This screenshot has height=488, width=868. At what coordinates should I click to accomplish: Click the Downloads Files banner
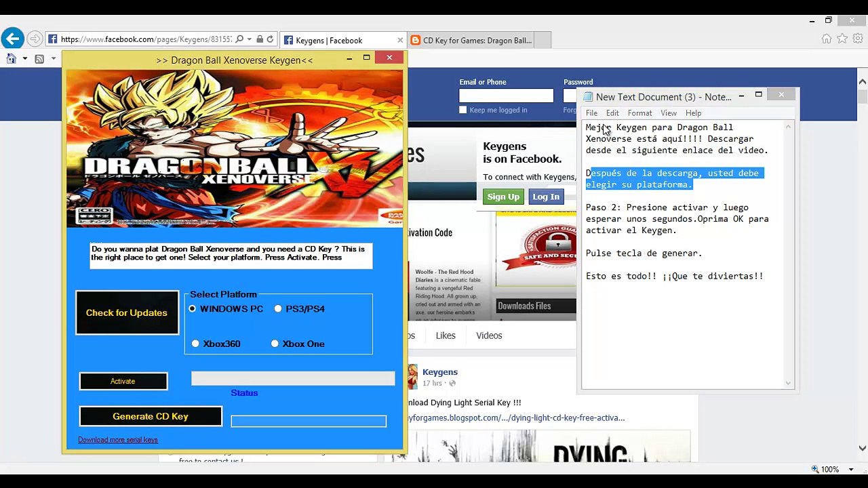pos(536,306)
